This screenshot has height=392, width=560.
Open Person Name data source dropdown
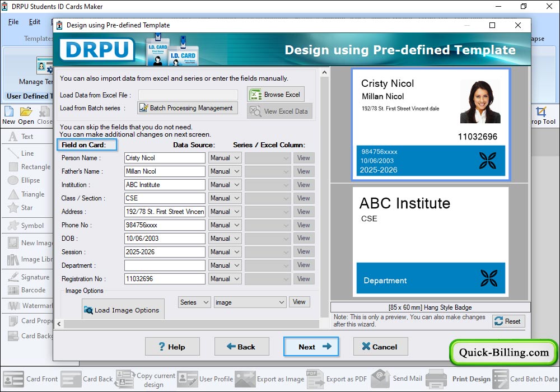(x=225, y=158)
